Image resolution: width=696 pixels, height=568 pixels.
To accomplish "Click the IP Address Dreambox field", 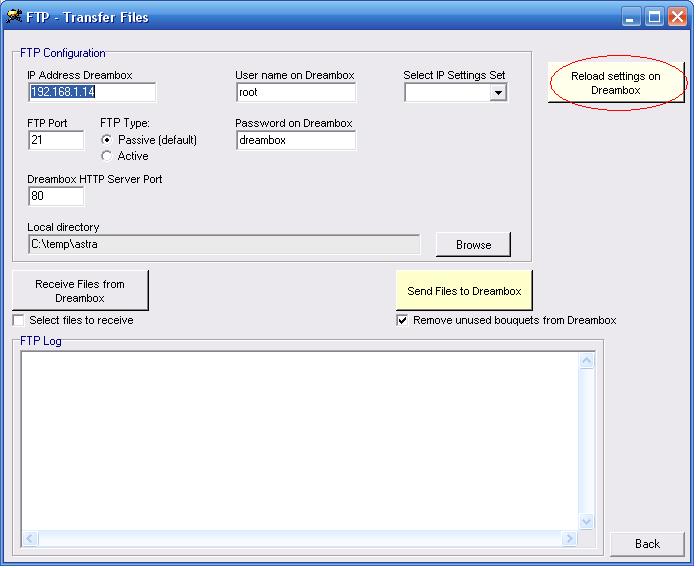I will [x=92, y=92].
